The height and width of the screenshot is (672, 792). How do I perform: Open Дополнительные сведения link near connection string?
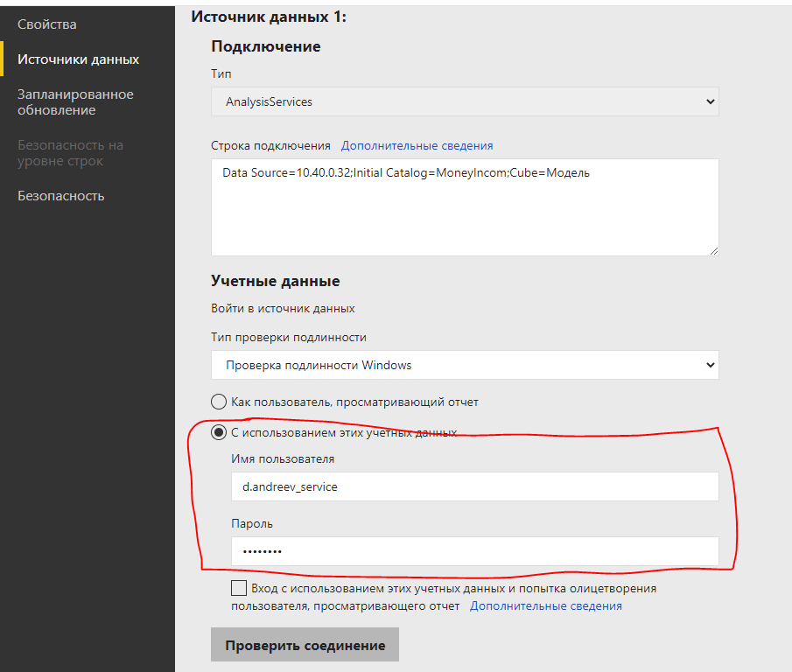point(417,146)
